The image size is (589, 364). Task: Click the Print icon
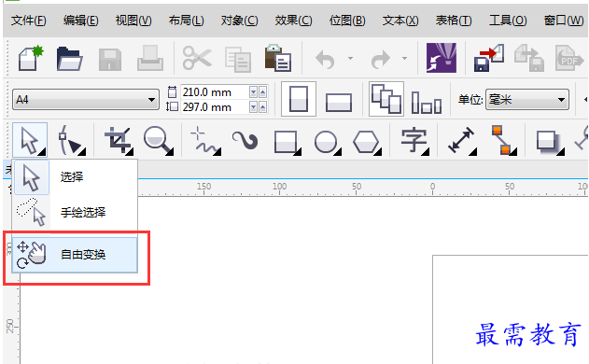pyautogui.click(x=150, y=58)
